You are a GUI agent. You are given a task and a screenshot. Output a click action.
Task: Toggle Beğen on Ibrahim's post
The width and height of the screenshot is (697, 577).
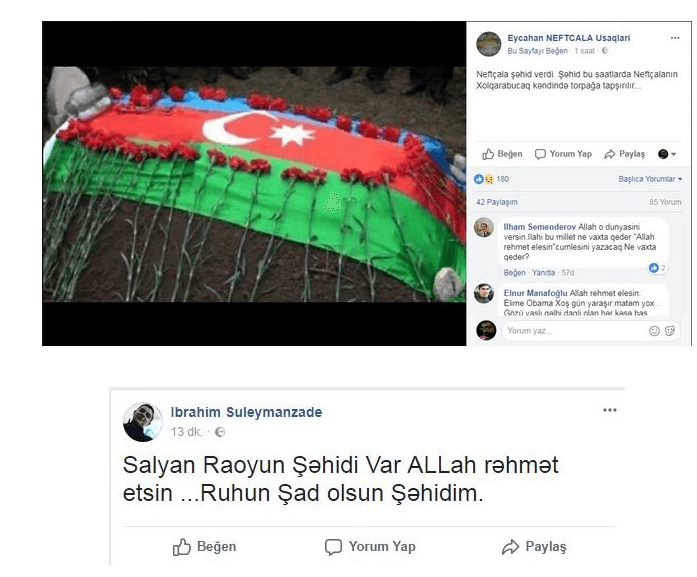click(x=204, y=547)
